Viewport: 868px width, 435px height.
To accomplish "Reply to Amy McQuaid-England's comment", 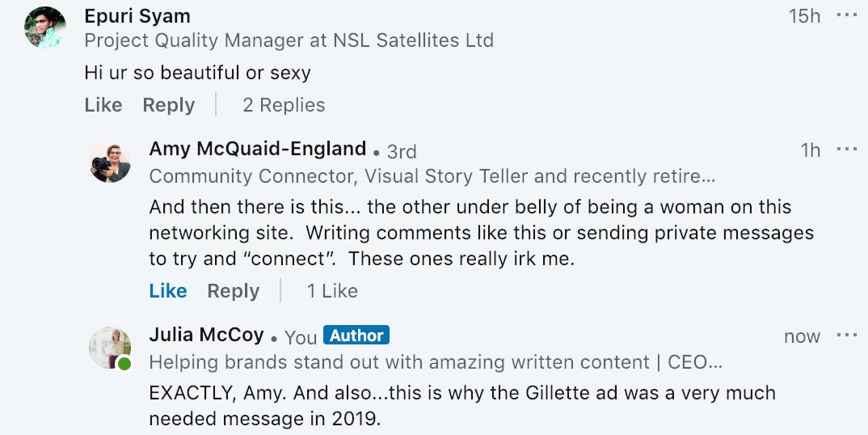I will (x=234, y=291).
